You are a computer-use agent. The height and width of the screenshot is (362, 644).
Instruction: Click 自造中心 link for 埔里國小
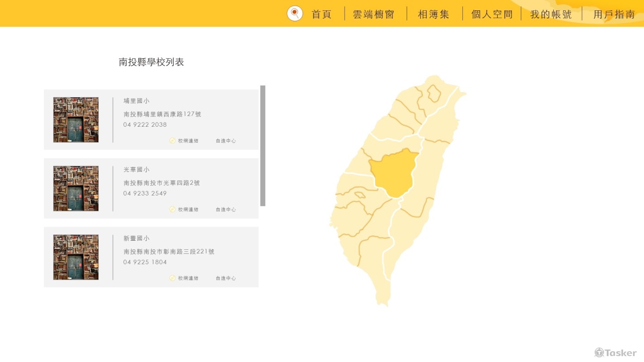(x=226, y=141)
